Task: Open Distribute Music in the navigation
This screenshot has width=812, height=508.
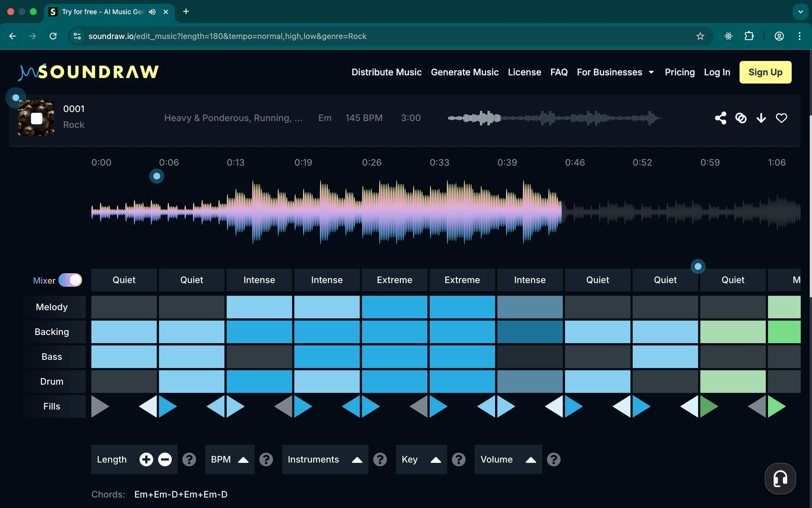Action: 387,72
